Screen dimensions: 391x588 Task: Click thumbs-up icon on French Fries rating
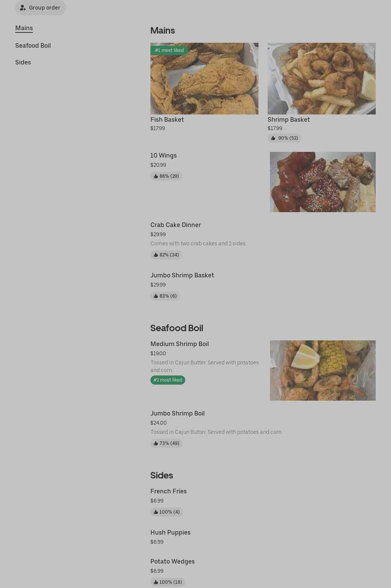pos(156,512)
